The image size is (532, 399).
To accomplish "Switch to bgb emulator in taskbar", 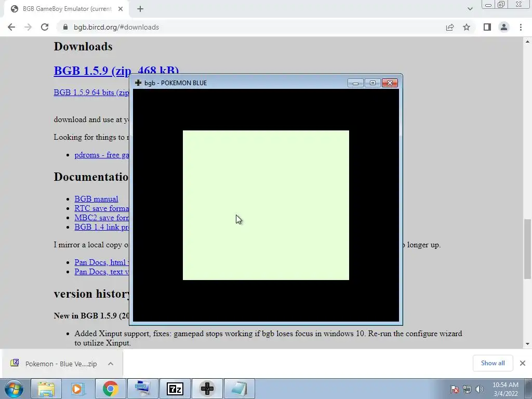I will click(207, 389).
